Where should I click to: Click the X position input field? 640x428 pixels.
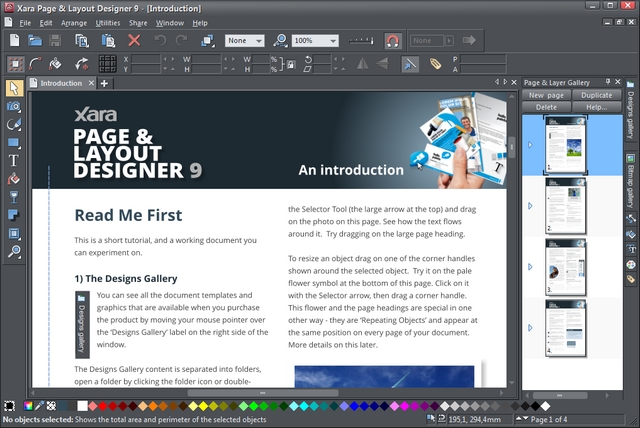(x=146, y=59)
